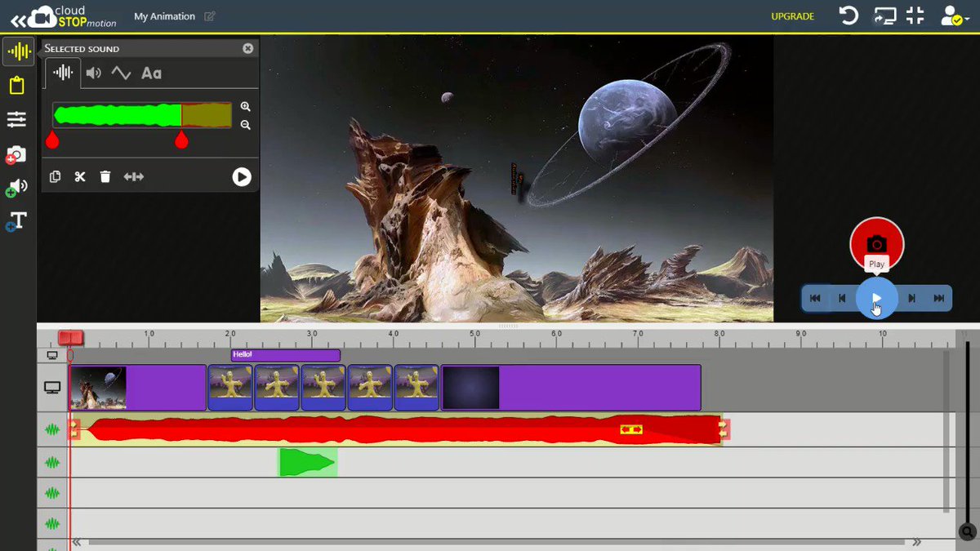Open the settings sliders tool in sidebar
The image size is (980, 551).
(x=16, y=120)
